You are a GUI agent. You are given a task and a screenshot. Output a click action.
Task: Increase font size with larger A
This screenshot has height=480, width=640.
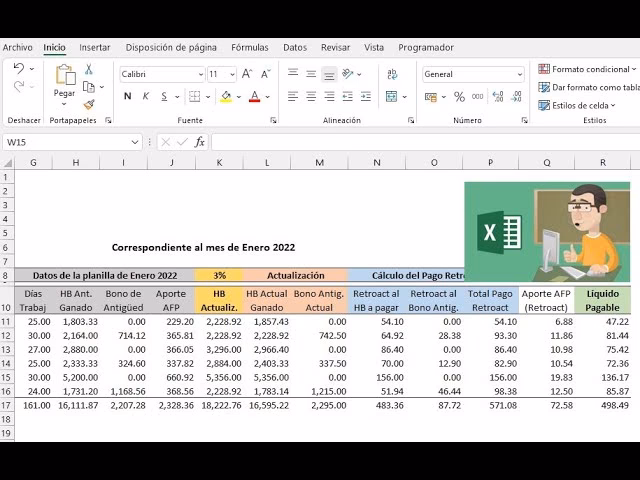(247, 74)
